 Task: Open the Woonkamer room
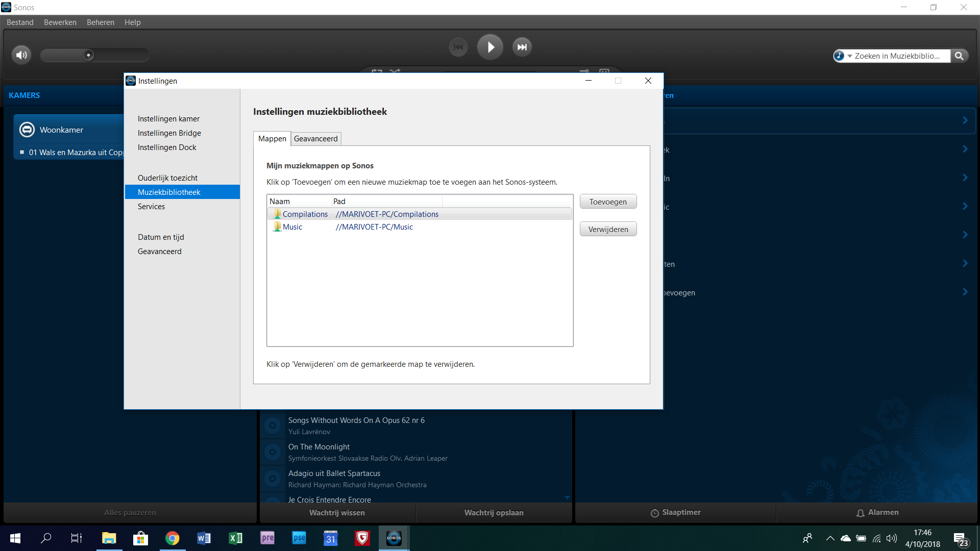(x=61, y=130)
